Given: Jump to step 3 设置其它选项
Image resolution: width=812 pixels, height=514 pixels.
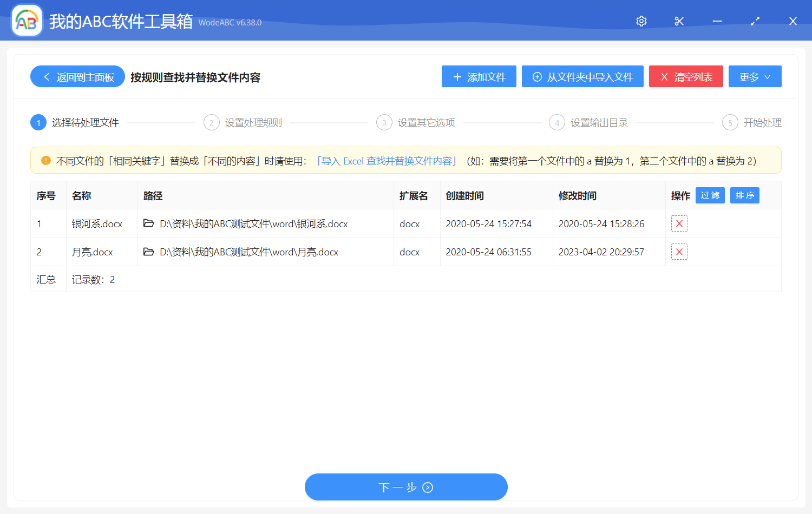Looking at the screenshot, I should [x=416, y=123].
